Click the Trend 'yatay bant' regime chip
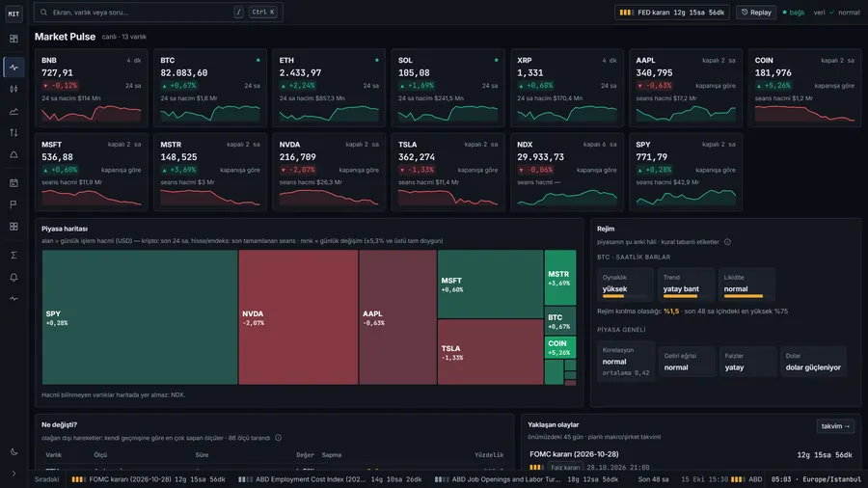Viewport: 868px width, 488px height. point(686,284)
